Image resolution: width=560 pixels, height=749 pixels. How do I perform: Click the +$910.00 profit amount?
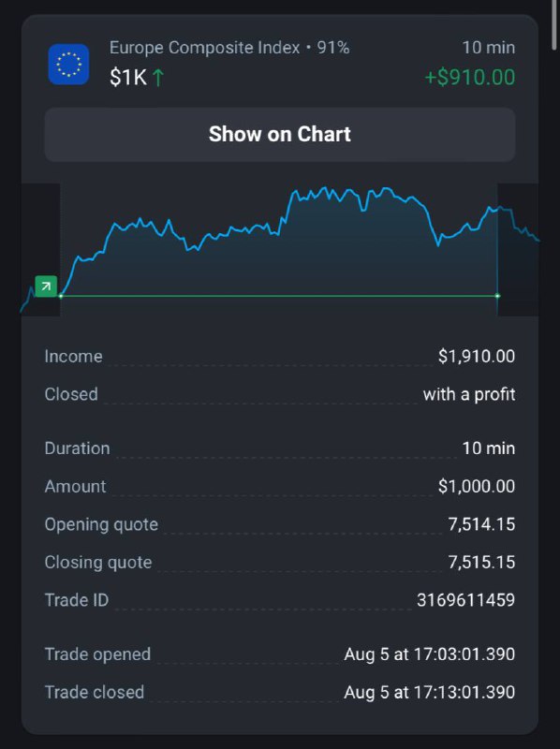click(x=470, y=78)
